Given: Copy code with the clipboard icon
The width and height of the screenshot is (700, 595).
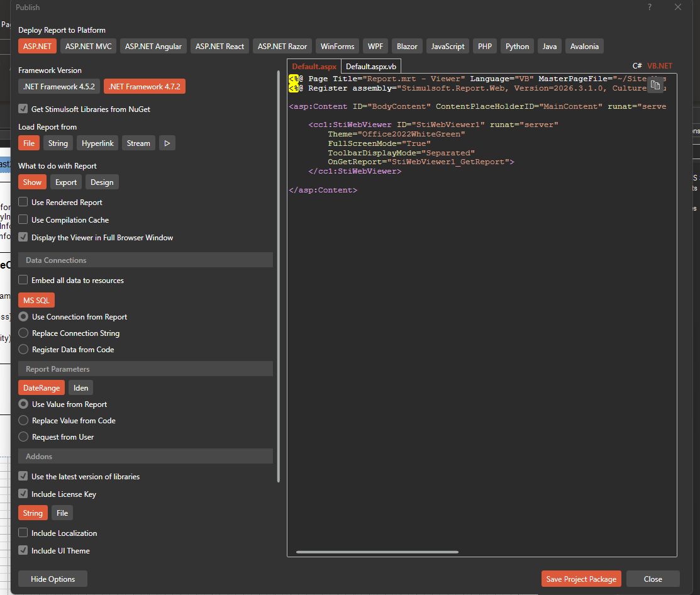Looking at the screenshot, I should tap(655, 85).
